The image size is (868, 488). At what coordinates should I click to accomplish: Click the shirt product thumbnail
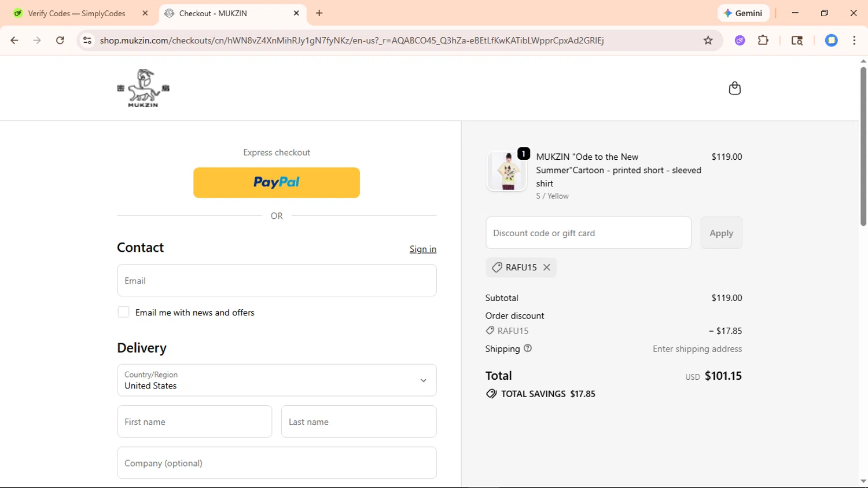507,171
